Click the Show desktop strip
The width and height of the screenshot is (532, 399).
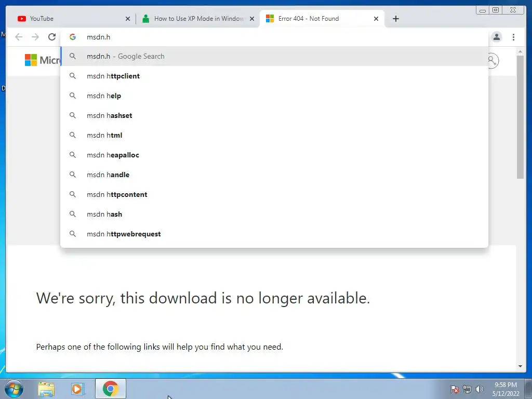point(528,389)
